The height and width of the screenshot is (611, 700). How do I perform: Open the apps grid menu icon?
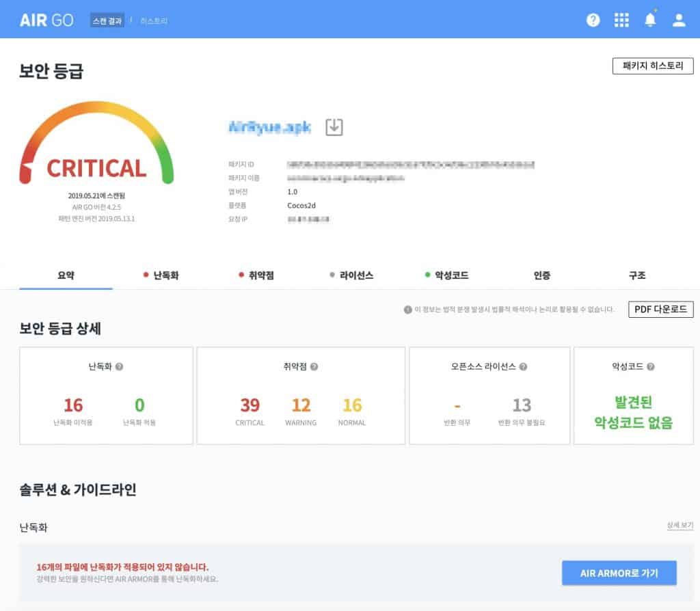click(621, 20)
